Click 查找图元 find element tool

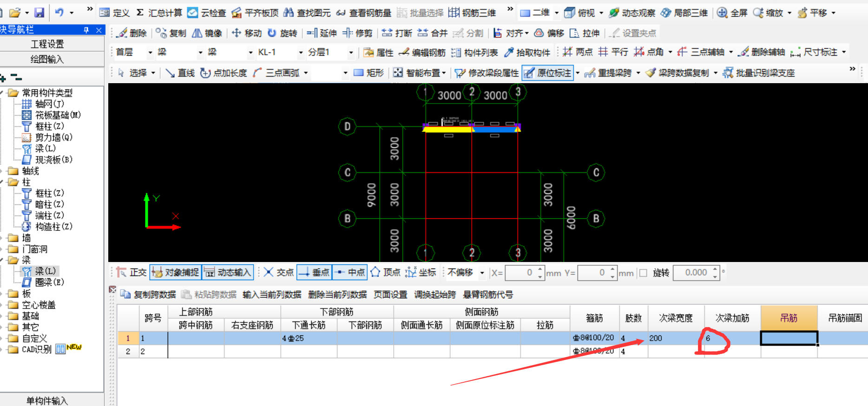tap(307, 13)
